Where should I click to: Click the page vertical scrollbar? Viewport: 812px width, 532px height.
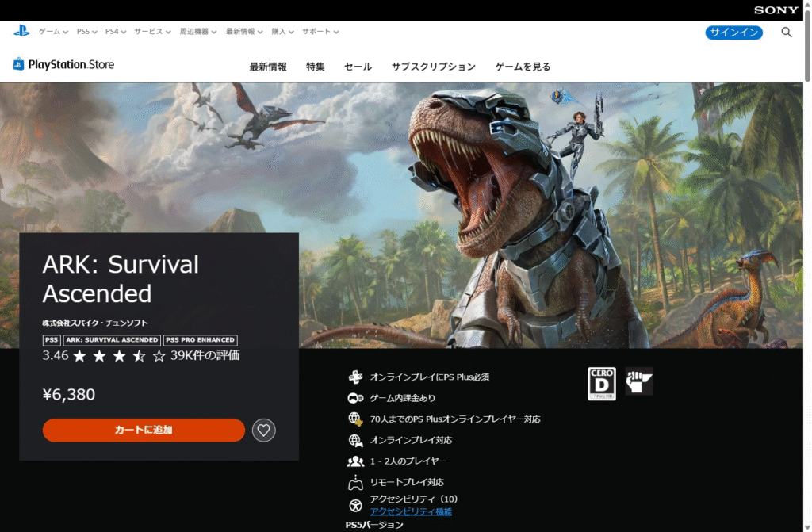pyautogui.click(x=807, y=238)
